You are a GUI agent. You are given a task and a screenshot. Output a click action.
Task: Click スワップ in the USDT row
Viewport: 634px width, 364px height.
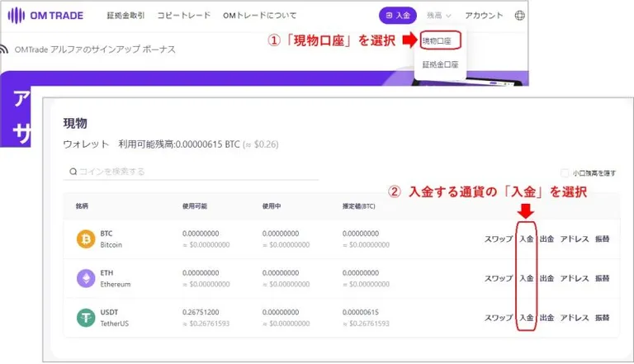pyautogui.click(x=499, y=318)
